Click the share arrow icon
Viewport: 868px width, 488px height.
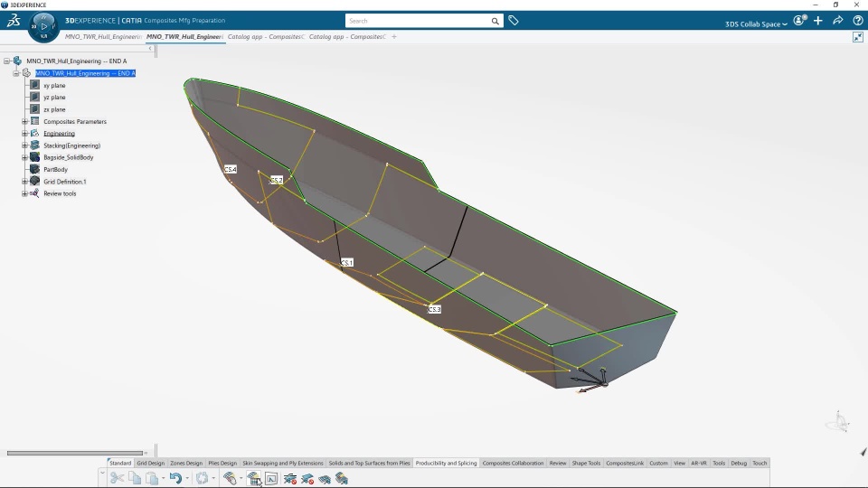point(838,21)
